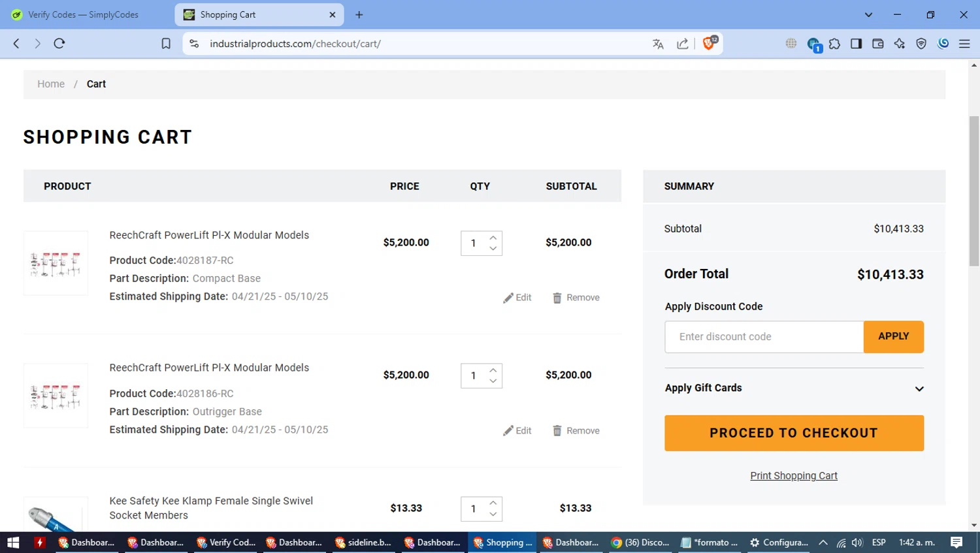
Task: Open the Brave Wallet icon
Action: (877, 44)
